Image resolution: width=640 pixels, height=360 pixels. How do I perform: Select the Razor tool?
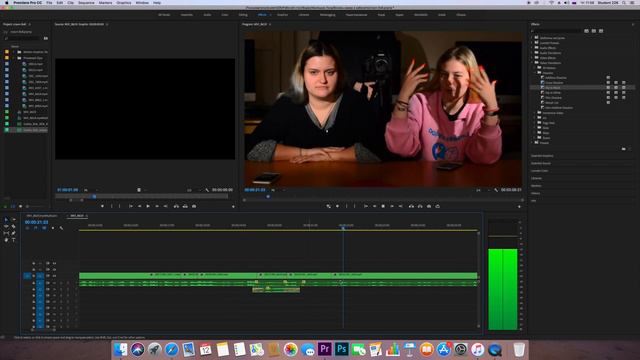coord(13,226)
